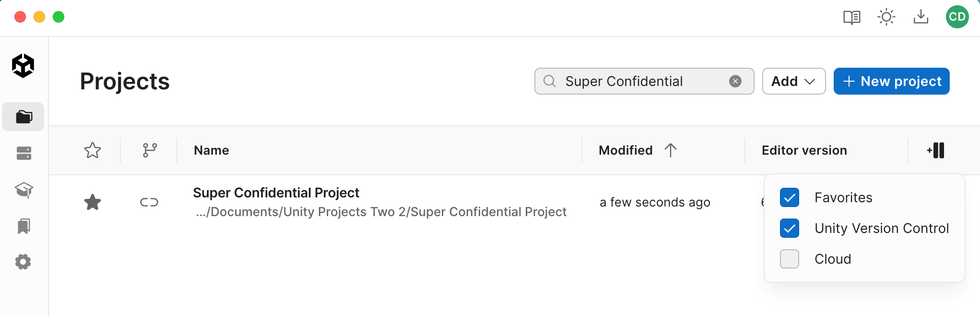Viewport: 980px width, 317px height.
Task: Open the Installs sidebar icon
Action: 24,153
